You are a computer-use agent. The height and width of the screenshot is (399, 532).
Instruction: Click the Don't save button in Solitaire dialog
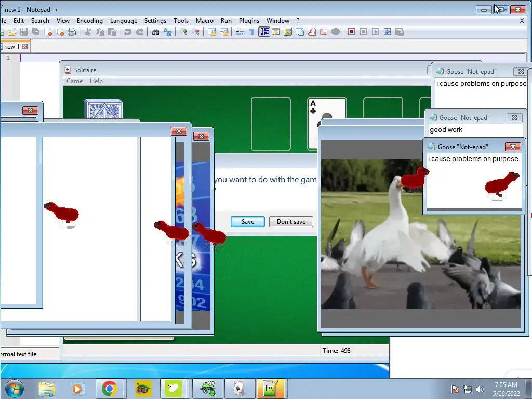pyautogui.click(x=291, y=221)
